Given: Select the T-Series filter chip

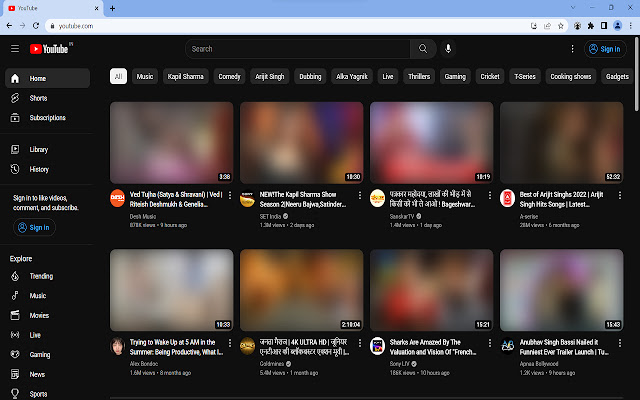Looking at the screenshot, I should [525, 76].
